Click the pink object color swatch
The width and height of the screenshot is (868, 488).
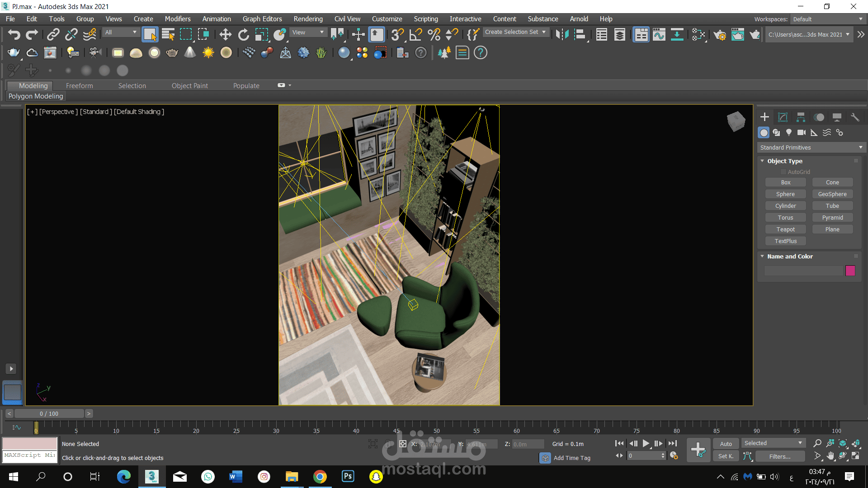tap(850, 271)
